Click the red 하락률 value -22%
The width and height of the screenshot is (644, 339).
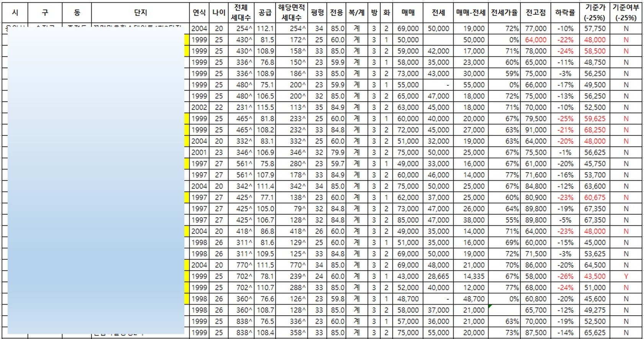(565, 40)
